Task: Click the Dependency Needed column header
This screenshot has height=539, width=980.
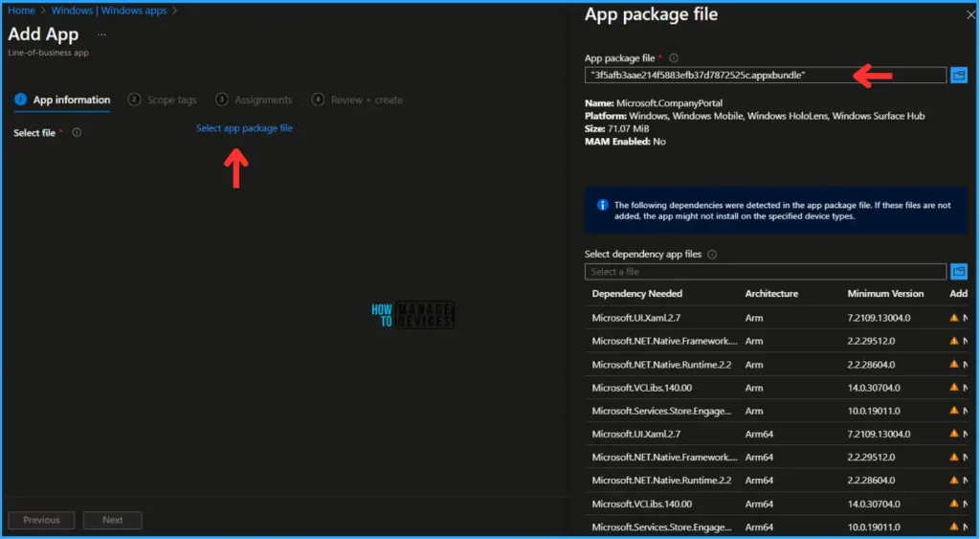Action: pyautogui.click(x=636, y=294)
